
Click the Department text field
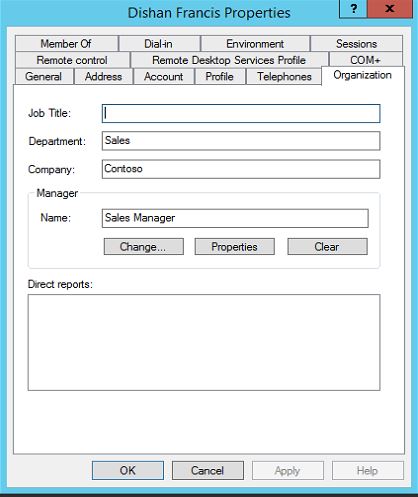click(x=241, y=141)
